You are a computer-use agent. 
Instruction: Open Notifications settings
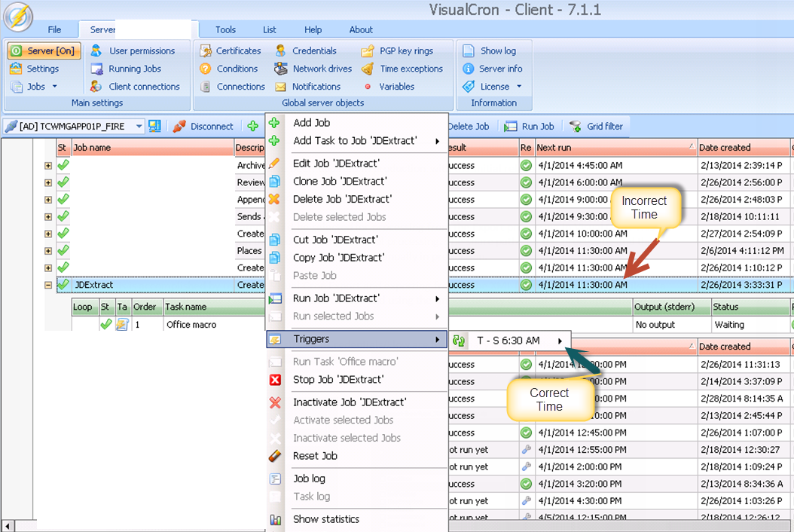pyautogui.click(x=307, y=87)
